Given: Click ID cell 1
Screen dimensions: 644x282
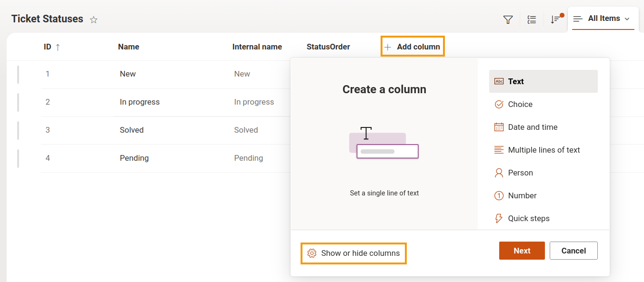Looking at the screenshot, I should click(48, 74).
